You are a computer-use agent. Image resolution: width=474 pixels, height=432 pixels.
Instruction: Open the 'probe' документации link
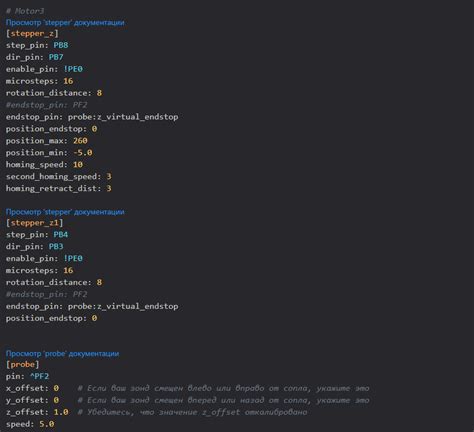(62, 353)
